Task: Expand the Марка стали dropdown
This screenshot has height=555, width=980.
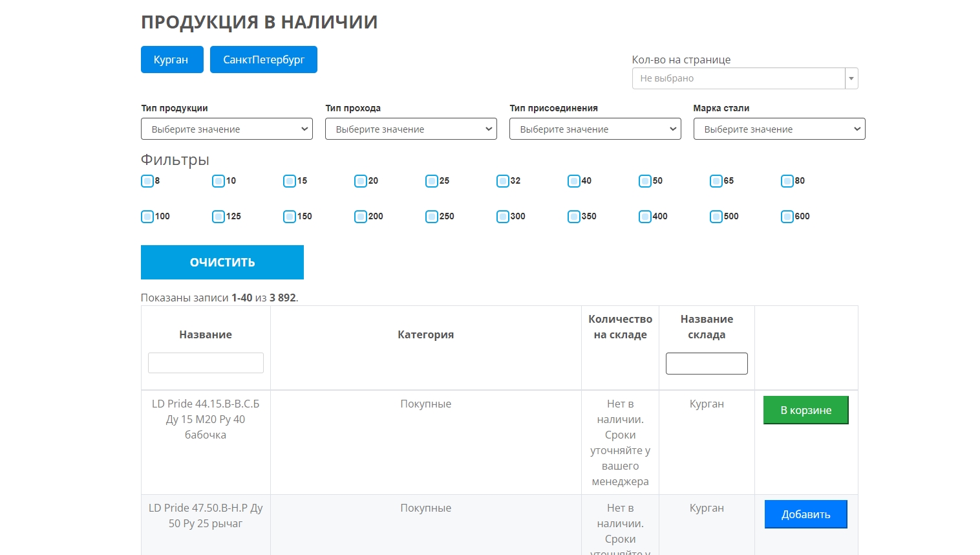Action: pyautogui.click(x=779, y=129)
